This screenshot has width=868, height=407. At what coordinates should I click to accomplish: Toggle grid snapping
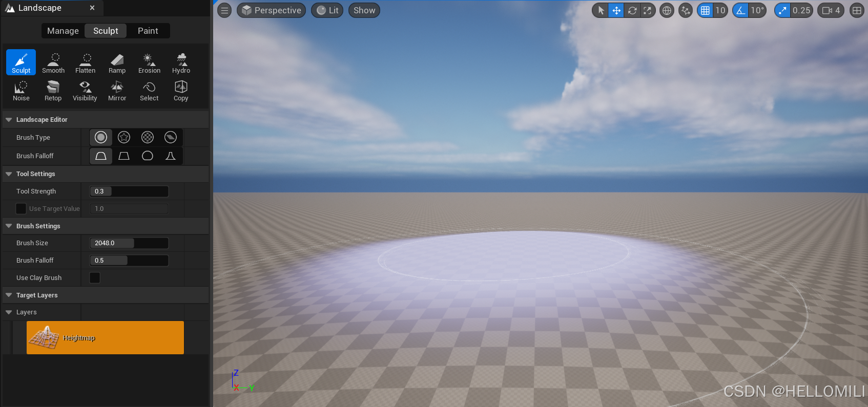705,10
